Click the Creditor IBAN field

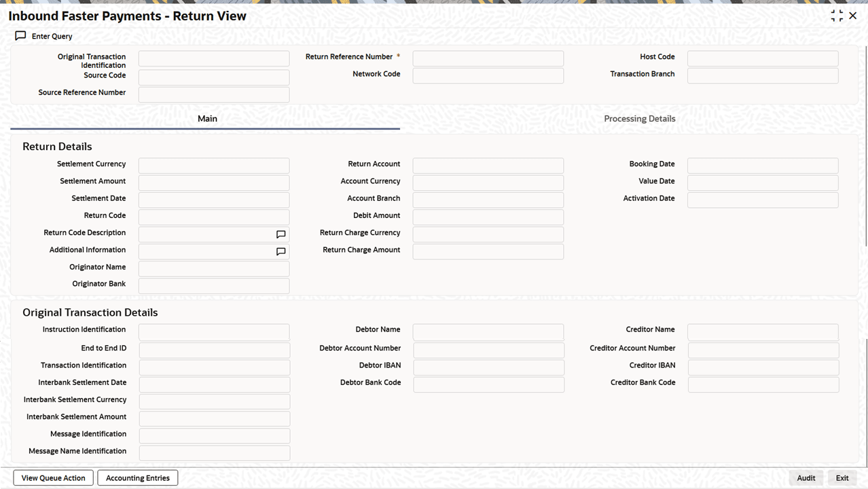click(x=763, y=367)
